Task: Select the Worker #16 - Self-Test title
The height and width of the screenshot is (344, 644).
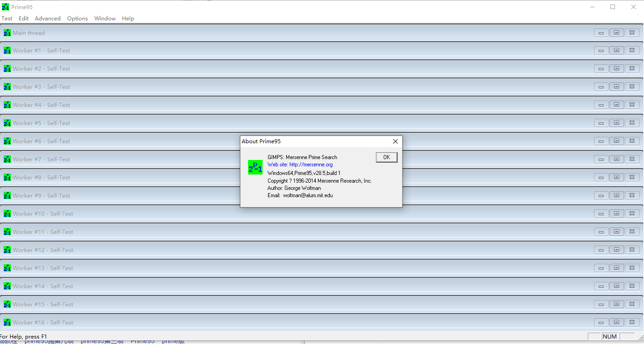Action: click(43, 322)
